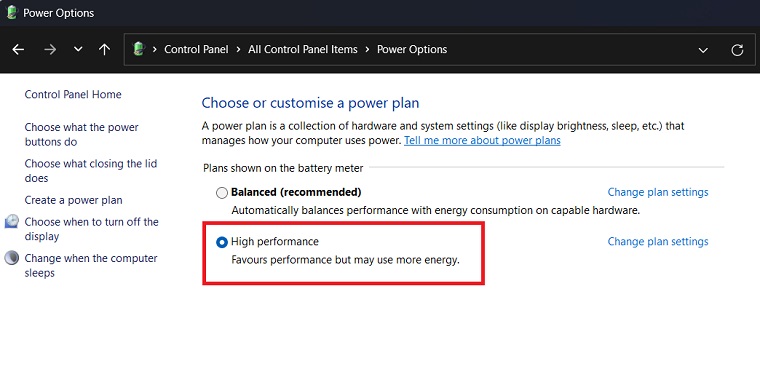
Task: Click the back arrow navigation button
Action: [18, 49]
